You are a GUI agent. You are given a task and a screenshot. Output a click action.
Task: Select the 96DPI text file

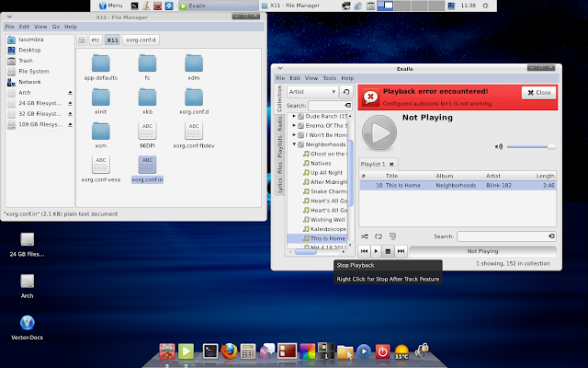pos(147,135)
